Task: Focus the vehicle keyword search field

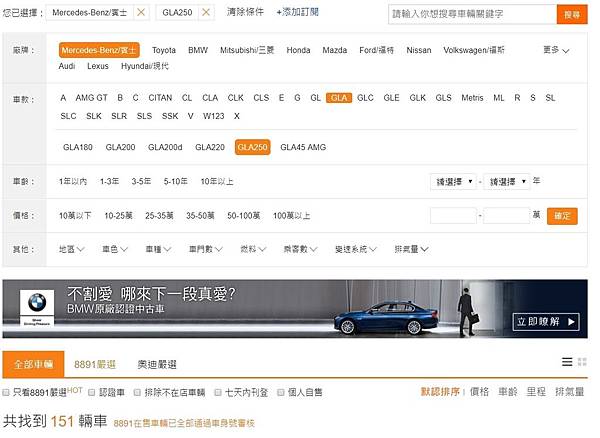Action: tap(473, 15)
